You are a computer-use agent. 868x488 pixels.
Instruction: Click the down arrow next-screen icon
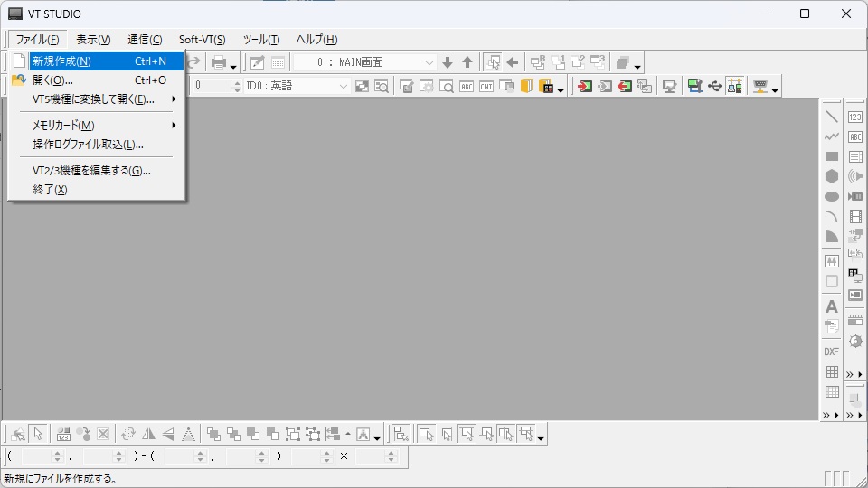(448, 62)
